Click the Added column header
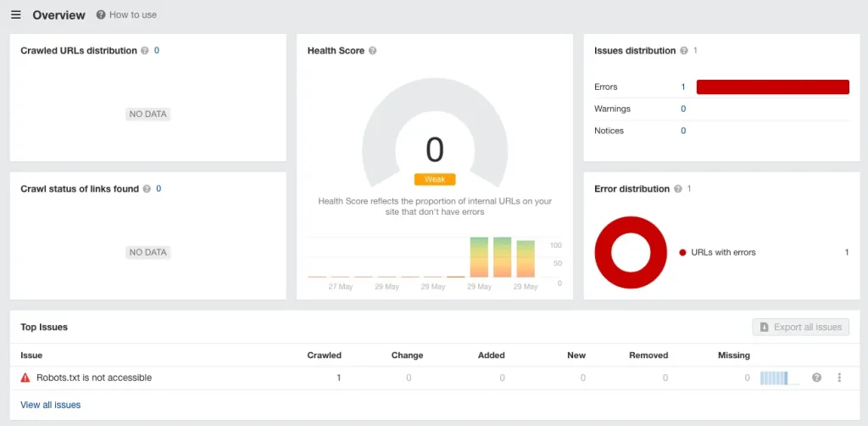Viewport: 868px width, 426px height. click(x=492, y=356)
